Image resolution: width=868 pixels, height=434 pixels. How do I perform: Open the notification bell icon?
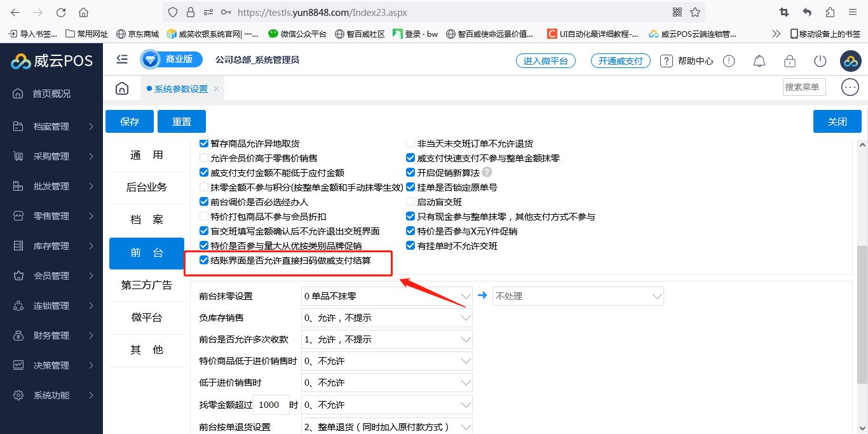(759, 61)
